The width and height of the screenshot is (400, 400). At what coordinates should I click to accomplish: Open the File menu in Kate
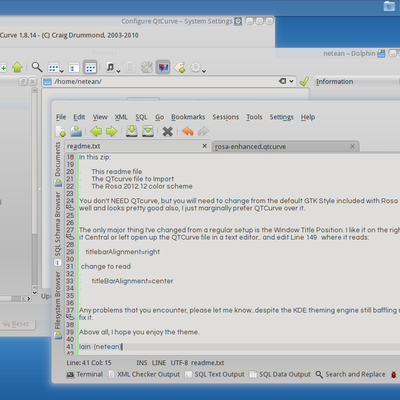[x=61, y=117]
